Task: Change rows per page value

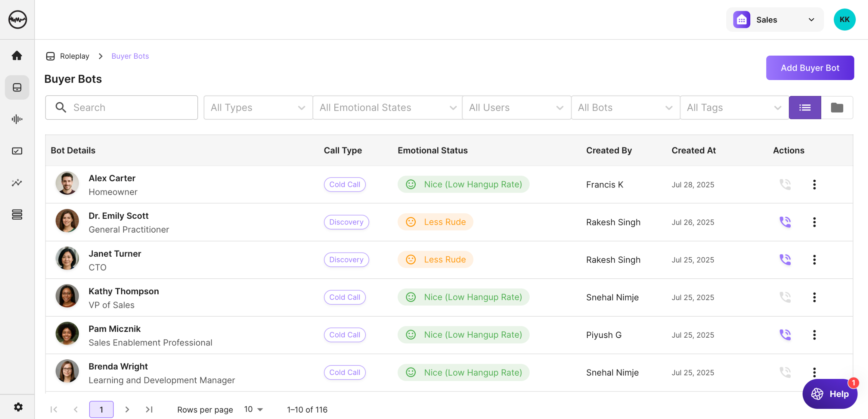Action: (253, 410)
